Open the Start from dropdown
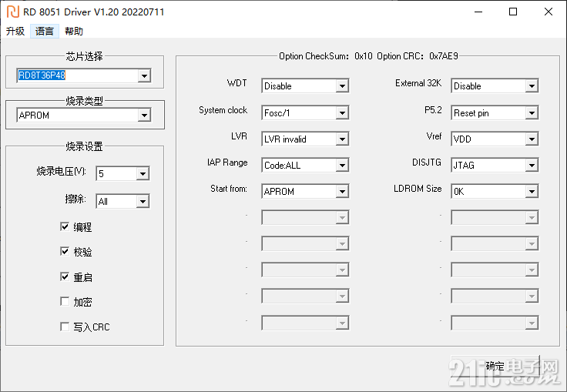The width and height of the screenshot is (567, 392). point(305,191)
